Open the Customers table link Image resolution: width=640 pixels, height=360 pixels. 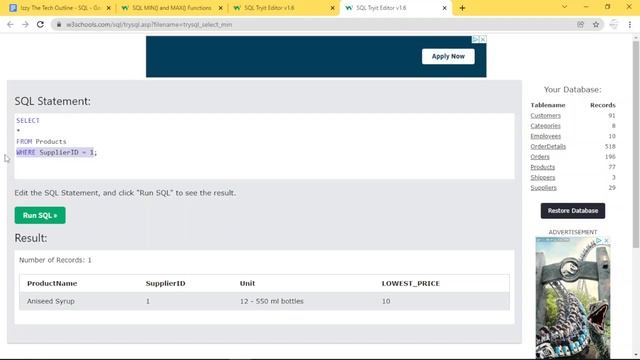click(545, 116)
